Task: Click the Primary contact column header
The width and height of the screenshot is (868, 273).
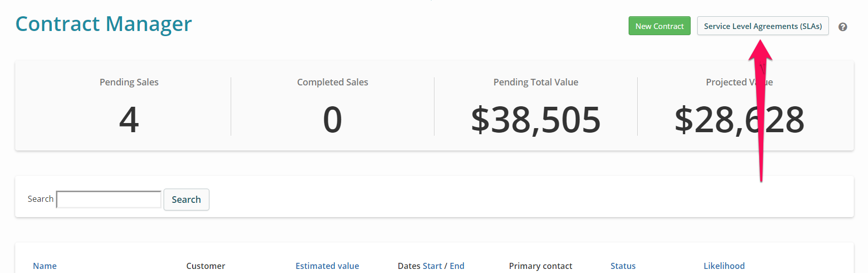Action: click(541, 266)
